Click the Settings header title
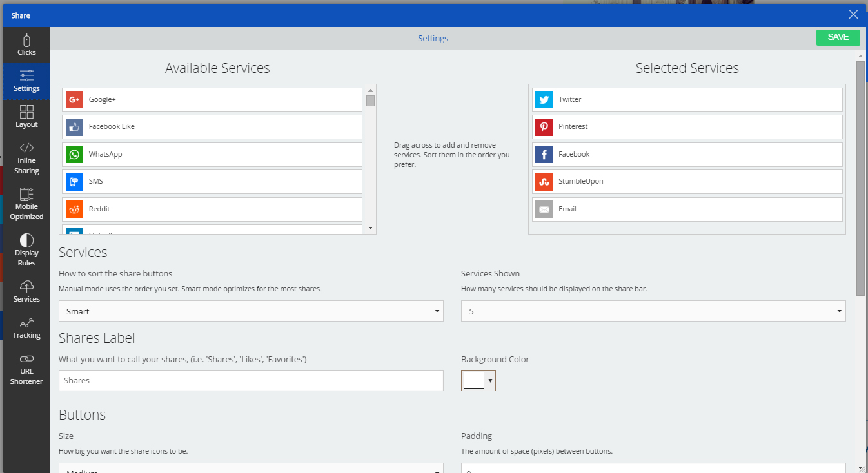The height and width of the screenshot is (473, 868). (433, 38)
